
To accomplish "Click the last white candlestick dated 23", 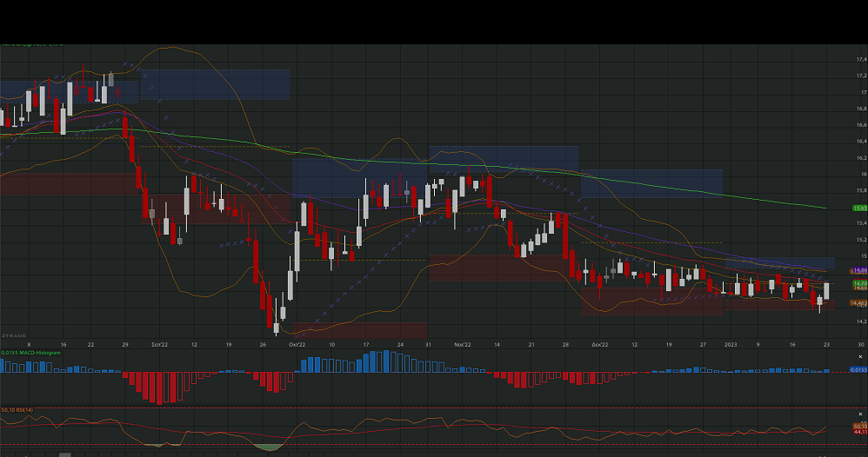I will (x=826, y=291).
